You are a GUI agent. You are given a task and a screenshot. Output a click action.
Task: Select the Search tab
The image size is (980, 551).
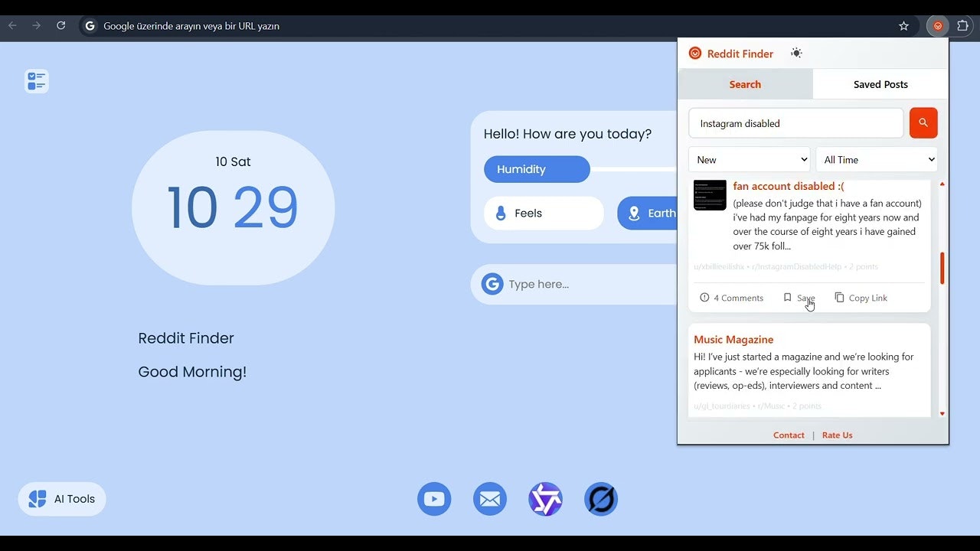pos(745,84)
